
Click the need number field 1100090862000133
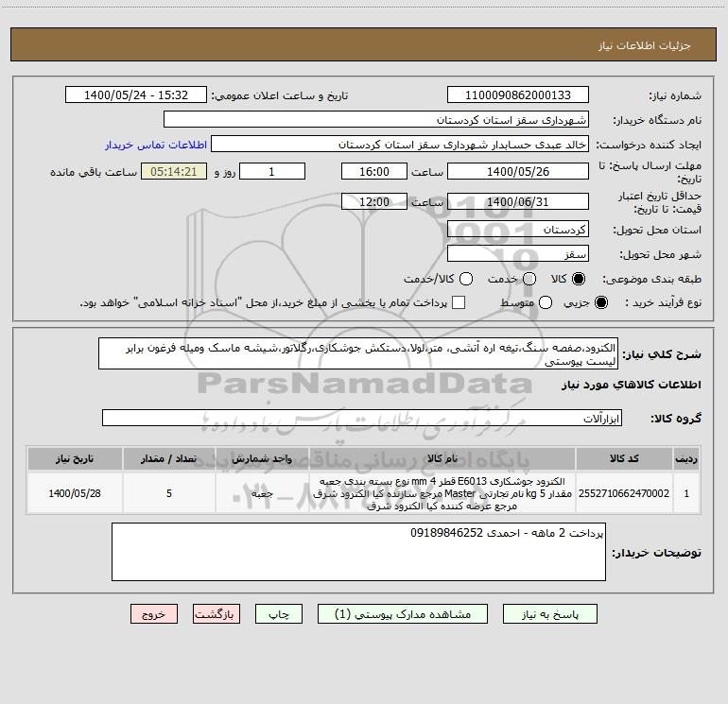(518, 94)
